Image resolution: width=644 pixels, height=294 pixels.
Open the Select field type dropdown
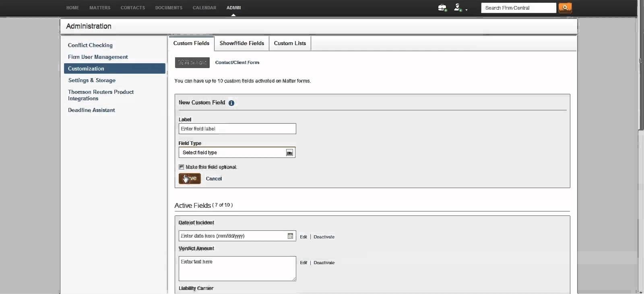[289, 153]
